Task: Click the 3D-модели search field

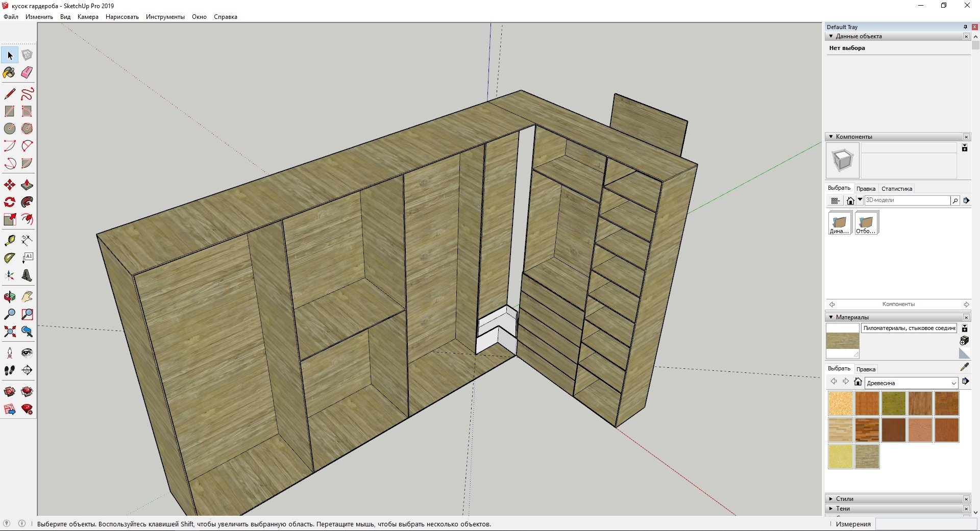Action: tap(907, 200)
